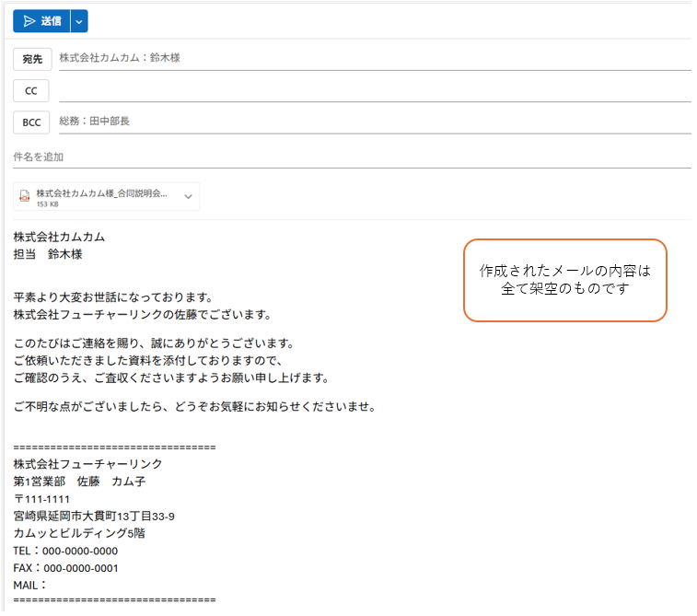
Task: Place cursor in 平素より大変お世話になっております line
Action: (x=113, y=297)
